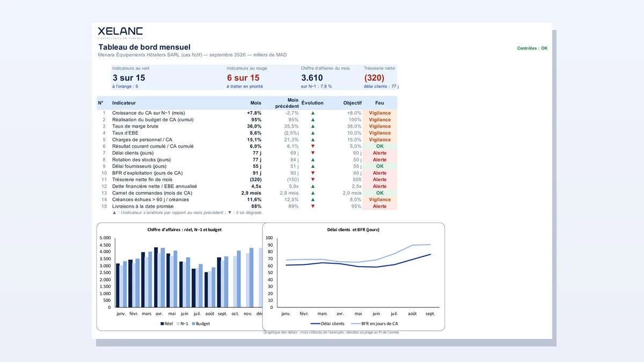Screen dimensions: 644x362
Task: Click the title Tableau de bord mensuel
Action: coord(144,47)
